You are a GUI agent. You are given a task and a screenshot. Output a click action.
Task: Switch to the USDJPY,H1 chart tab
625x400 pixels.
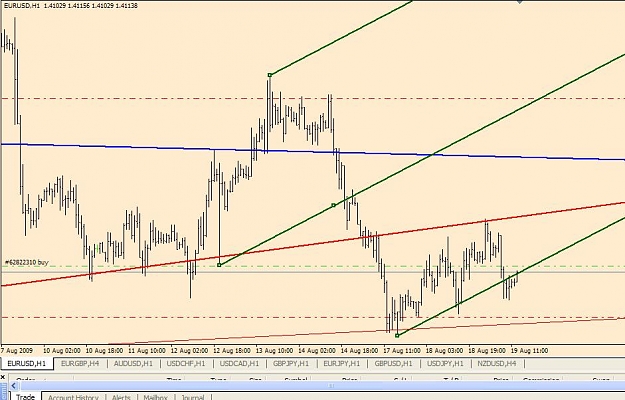coord(445,363)
